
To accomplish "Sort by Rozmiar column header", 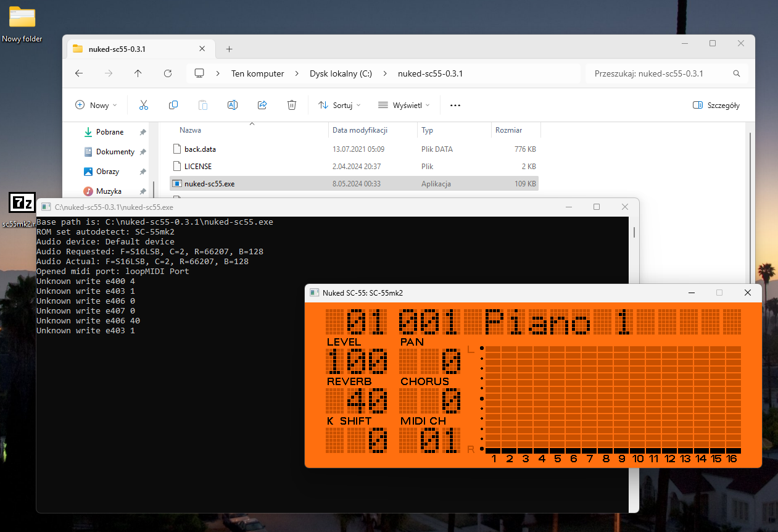I will pyautogui.click(x=508, y=130).
